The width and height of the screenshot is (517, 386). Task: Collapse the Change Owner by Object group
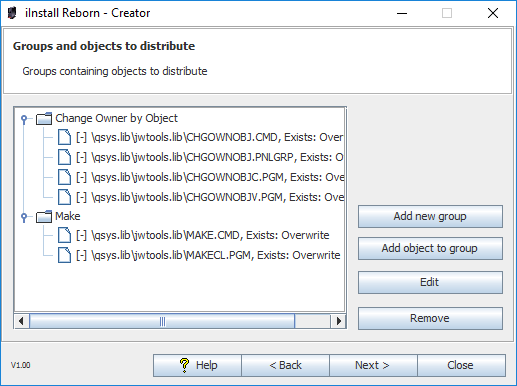coord(24,119)
